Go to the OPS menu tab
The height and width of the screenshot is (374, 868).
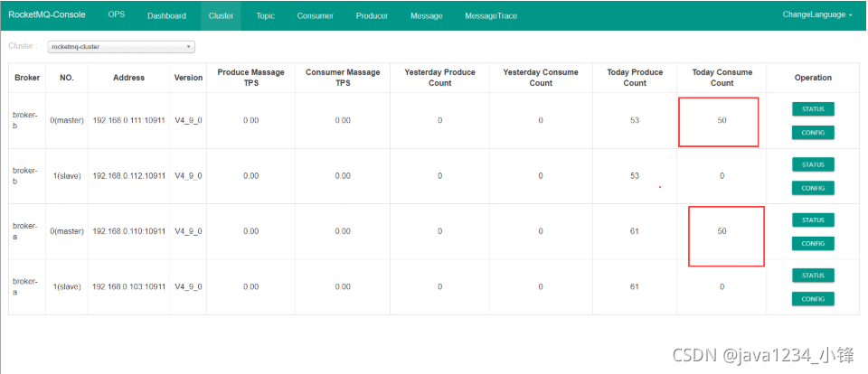click(117, 15)
